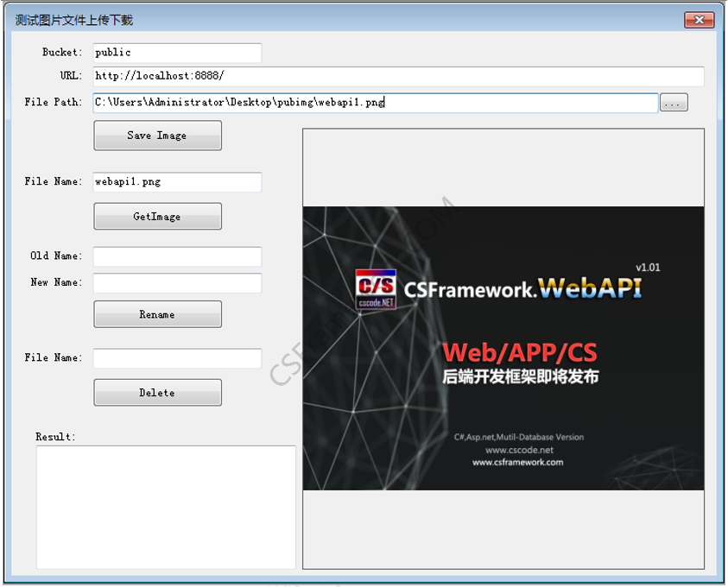Click inside the Result text area
This screenshot has height=587, width=728.
pyautogui.click(x=166, y=508)
